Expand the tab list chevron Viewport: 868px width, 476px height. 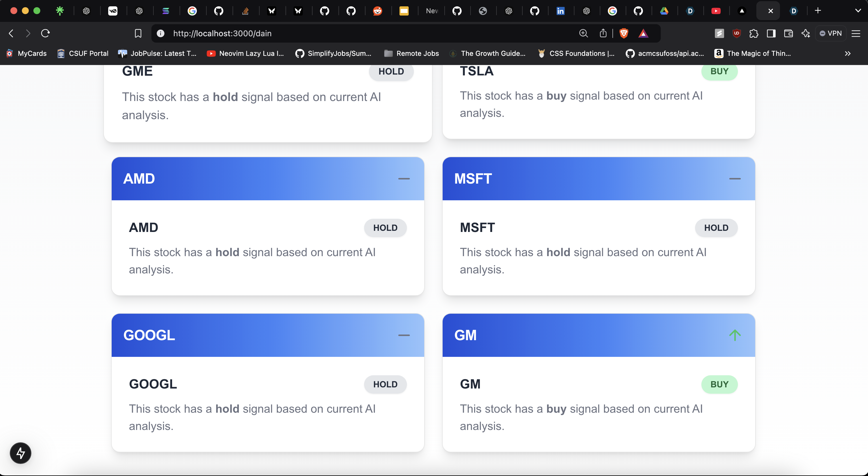(858, 11)
